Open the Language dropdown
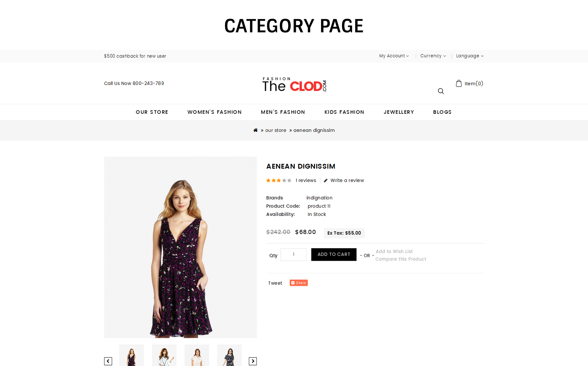The image size is (588, 366). [469, 56]
